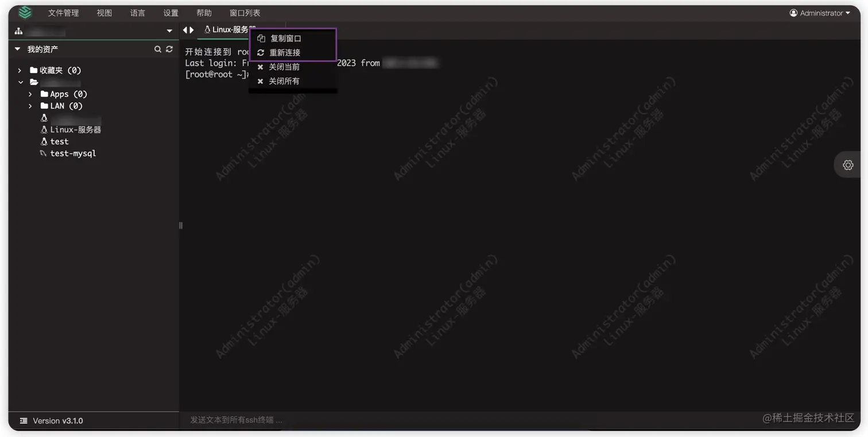Click the user avatar icon beside Administrator

coord(794,13)
